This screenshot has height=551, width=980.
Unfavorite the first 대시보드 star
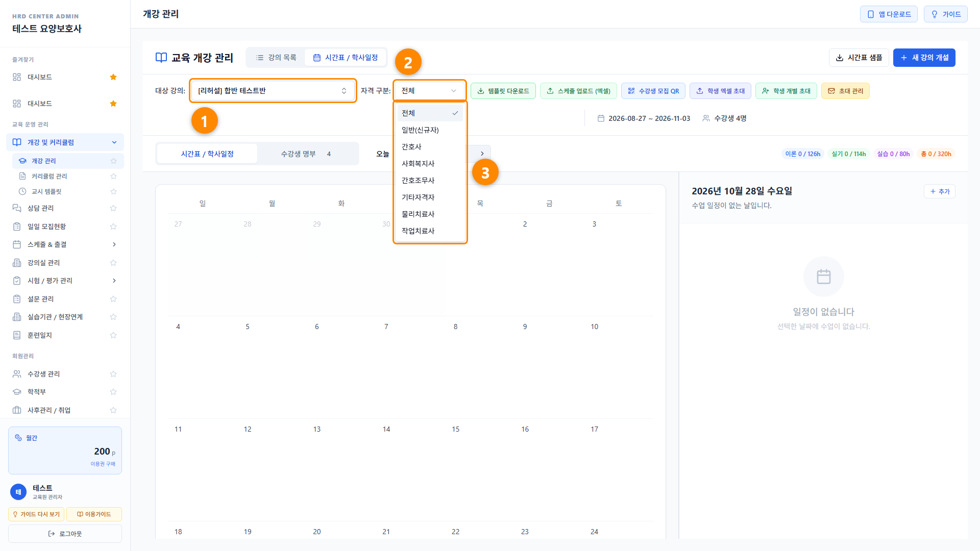click(113, 77)
